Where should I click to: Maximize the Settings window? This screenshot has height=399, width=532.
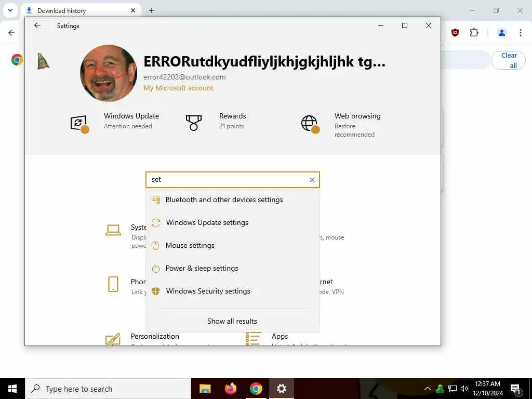click(404, 25)
